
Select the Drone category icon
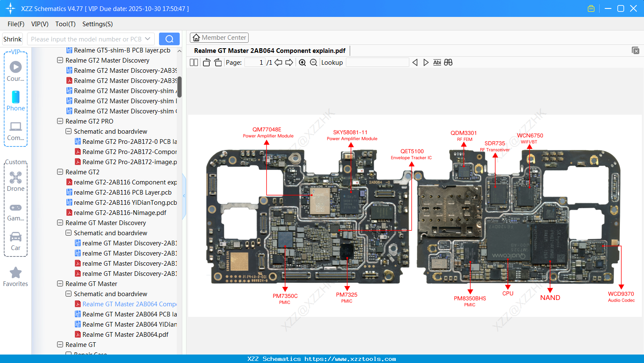point(16,181)
